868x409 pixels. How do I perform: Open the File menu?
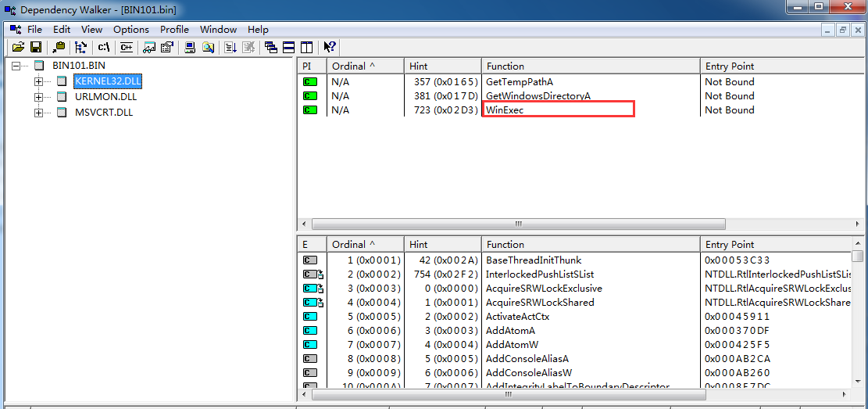[34, 30]
